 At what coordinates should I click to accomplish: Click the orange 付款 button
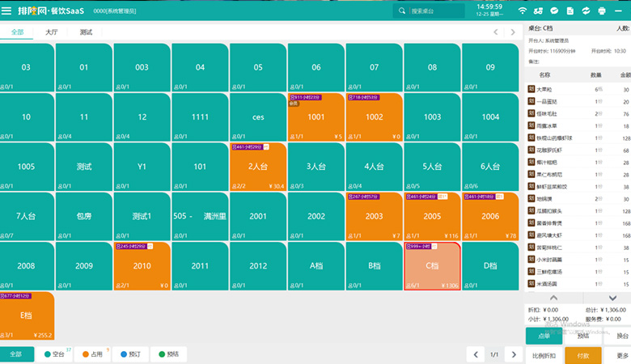[x=582, y=355]
